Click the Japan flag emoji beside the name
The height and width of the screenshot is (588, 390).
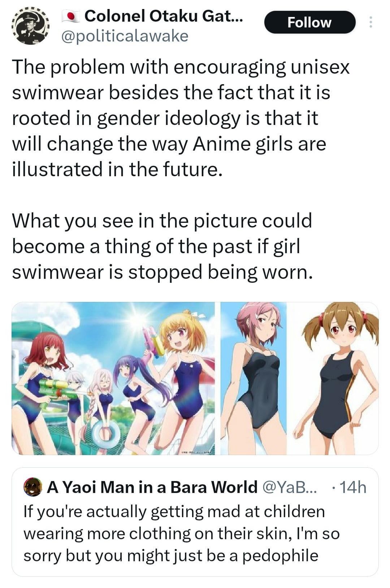[70, 17]
